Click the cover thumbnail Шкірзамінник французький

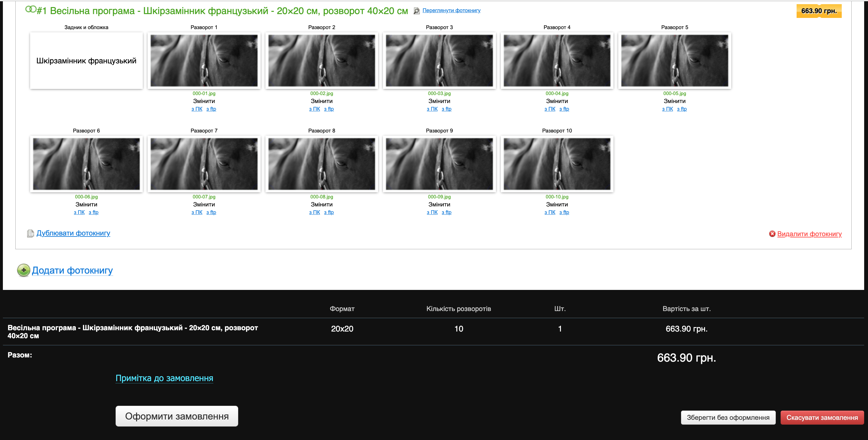tap(86, 60)
